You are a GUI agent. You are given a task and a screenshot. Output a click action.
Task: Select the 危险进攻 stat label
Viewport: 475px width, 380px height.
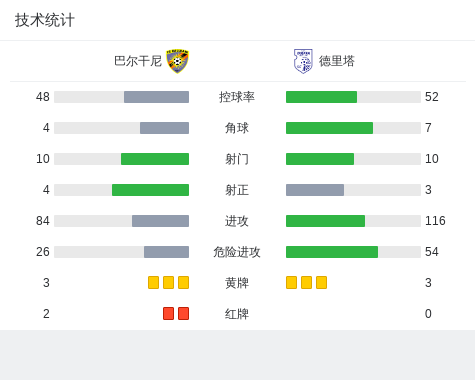coord(237,252)
